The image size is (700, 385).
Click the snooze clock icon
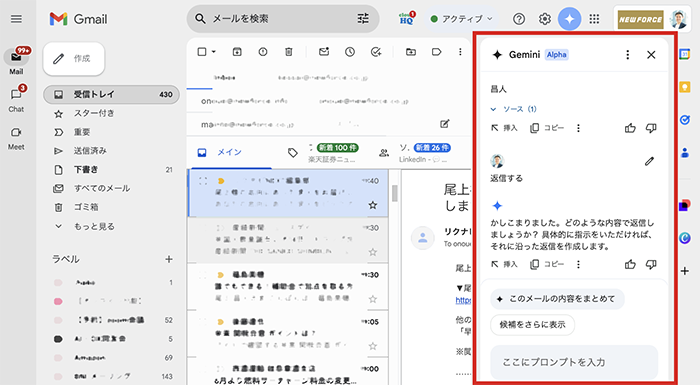coord(350,52)
